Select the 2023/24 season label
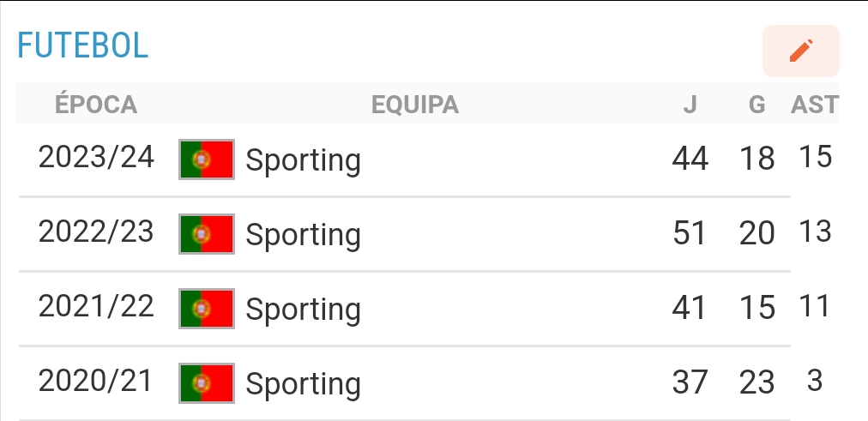The width and height of the screenshot is (868, 421). pyautogui.click(x=97, y=158)
